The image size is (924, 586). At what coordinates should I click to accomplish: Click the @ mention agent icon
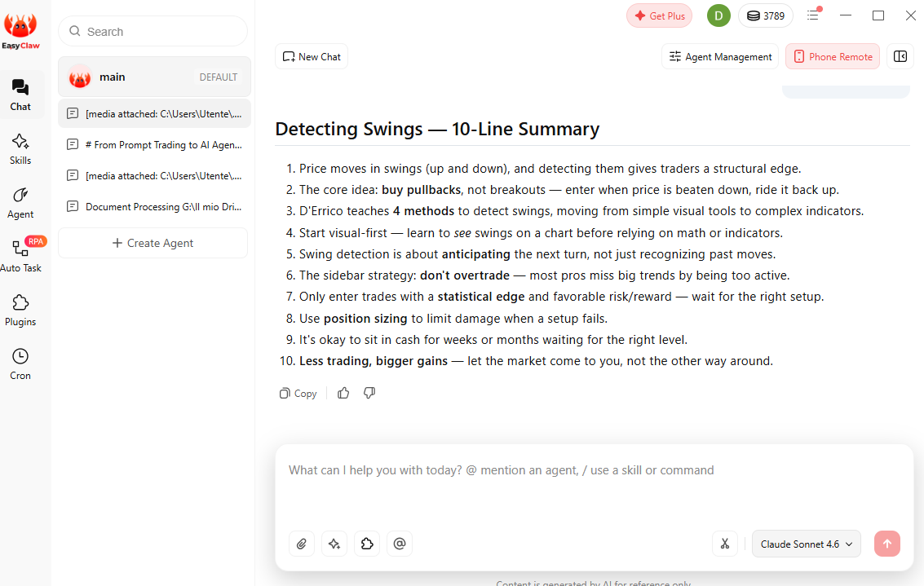click(x=400, y=544)
